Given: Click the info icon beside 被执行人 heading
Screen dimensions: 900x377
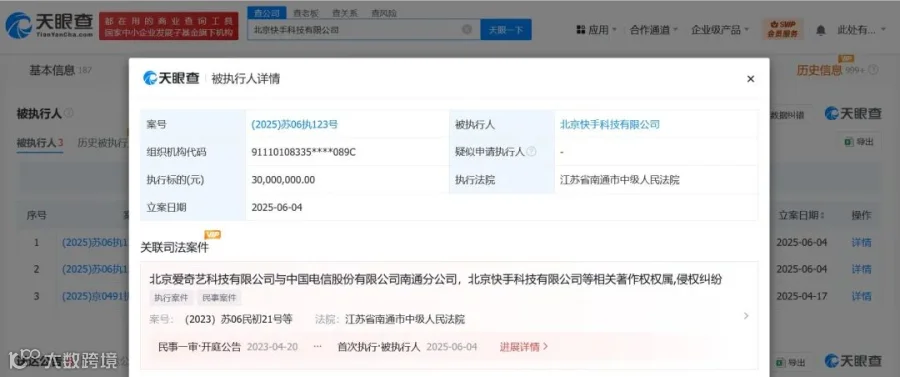Looking at the screenshot, I should (x=68, y=113).
